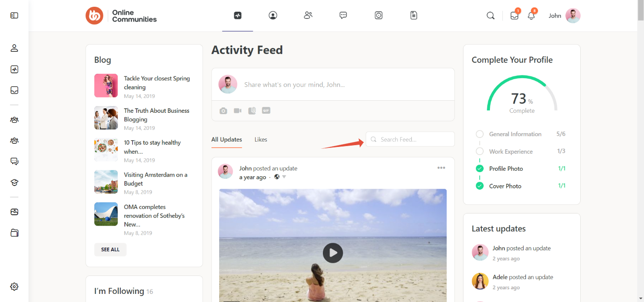Open the photo camera icon in top navigation

[379, 15]
